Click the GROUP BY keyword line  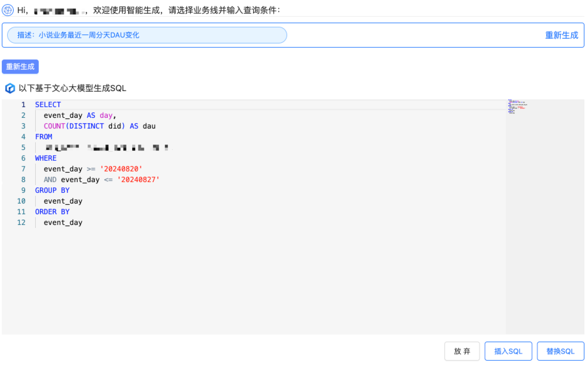pyautogui.click(x=52, y=190)
